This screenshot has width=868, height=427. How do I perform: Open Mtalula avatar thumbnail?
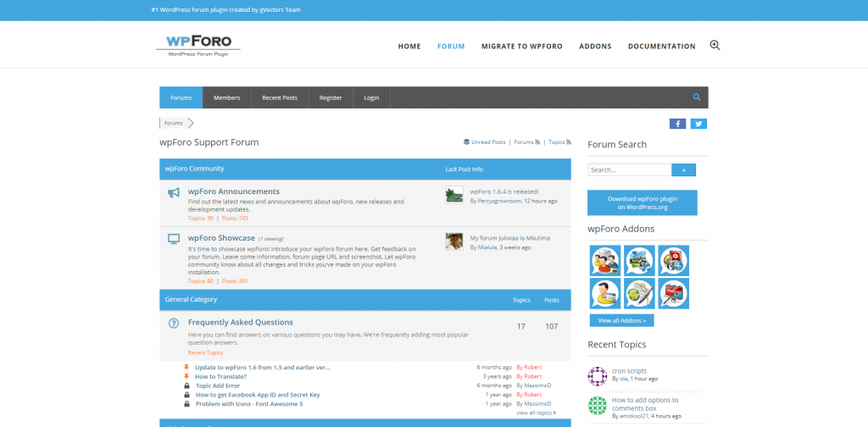454,241
